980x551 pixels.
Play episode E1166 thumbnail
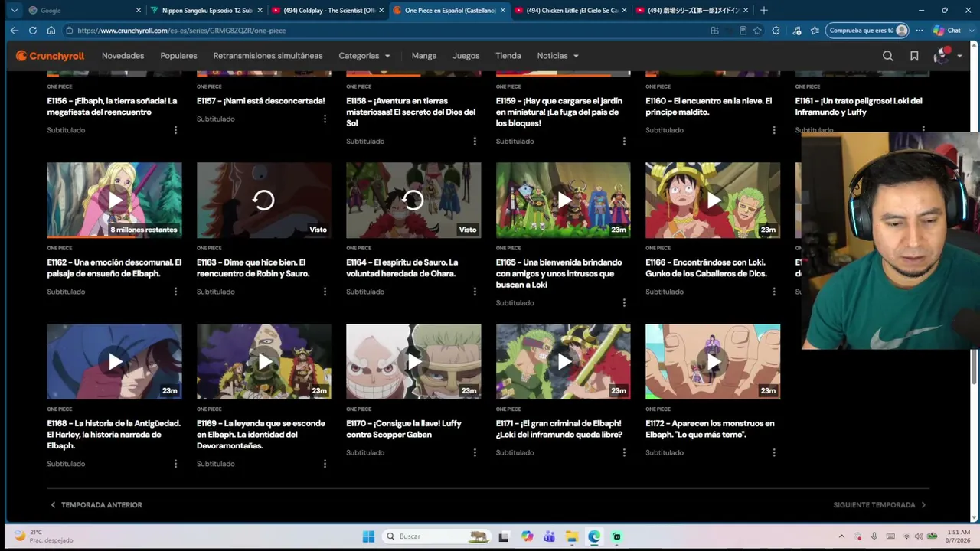point(713,201)
